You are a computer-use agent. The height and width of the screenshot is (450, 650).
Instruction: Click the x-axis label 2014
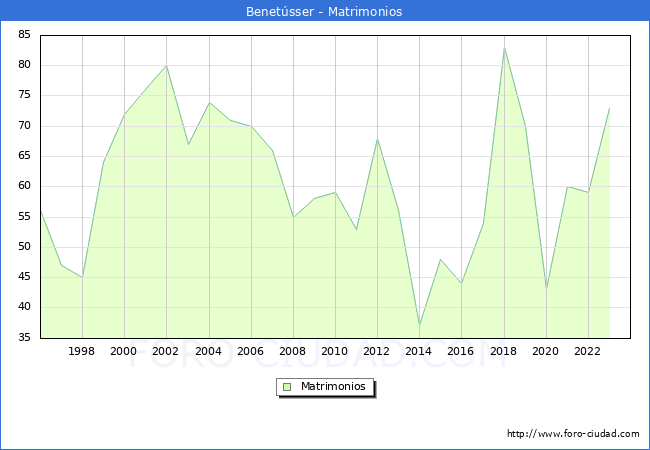click(x=419, y=351)
